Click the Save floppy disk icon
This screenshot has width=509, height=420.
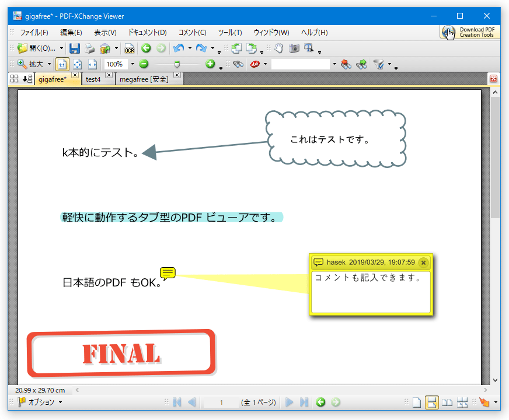pyautogui.click(x=75, y=48)
